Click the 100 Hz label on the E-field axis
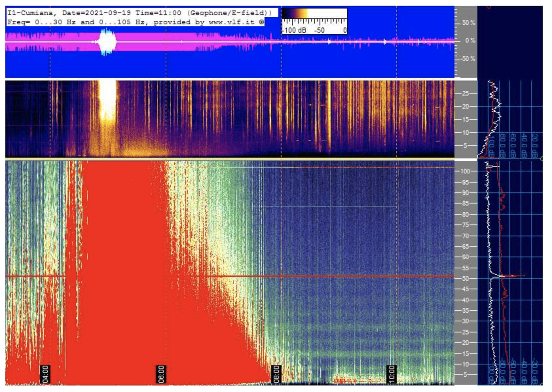 [465, 171]
